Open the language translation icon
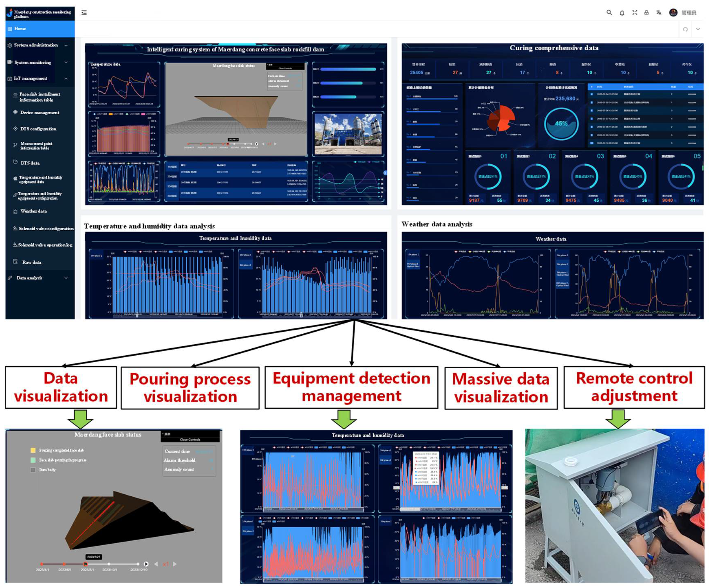 click(658, 12)
